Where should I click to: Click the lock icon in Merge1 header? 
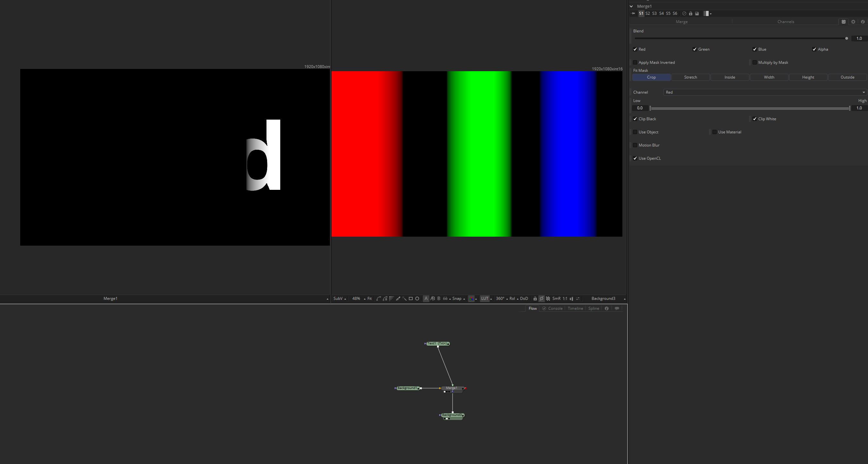(x=690, y=13)
